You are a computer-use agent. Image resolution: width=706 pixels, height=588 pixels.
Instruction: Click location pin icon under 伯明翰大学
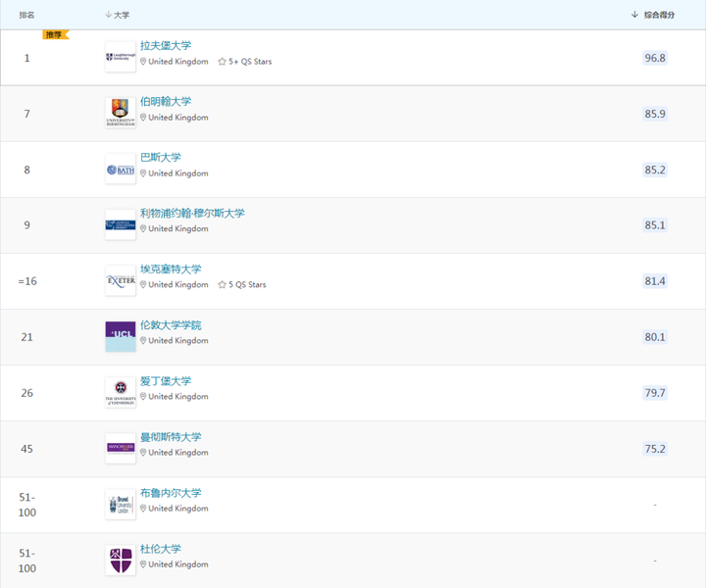pos(143,117)
